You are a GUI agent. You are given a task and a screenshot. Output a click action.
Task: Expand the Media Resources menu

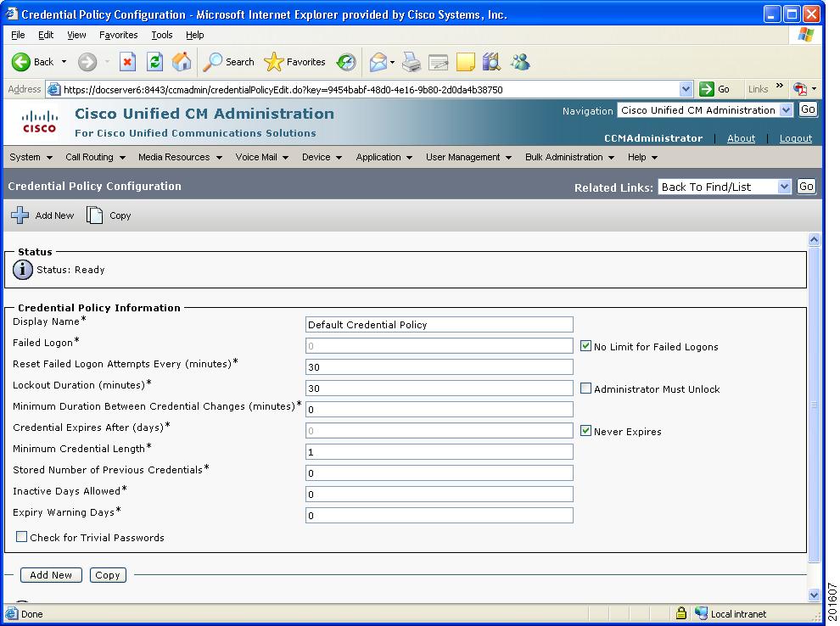(180, 157)
